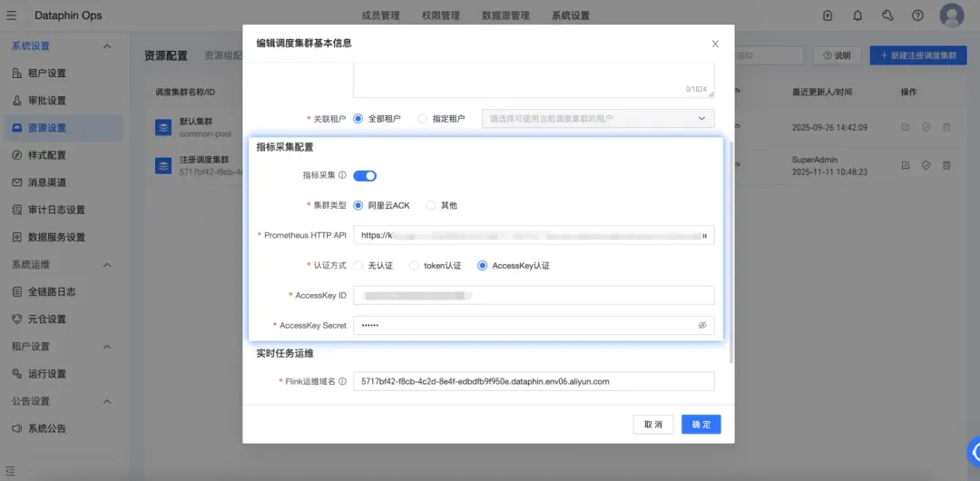
Task: Show the AccessKey Secret via eye icon
Action: click(701, 325)
